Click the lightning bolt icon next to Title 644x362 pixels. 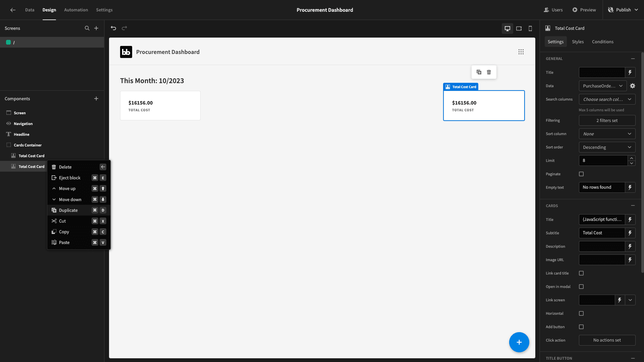[630, 72]
